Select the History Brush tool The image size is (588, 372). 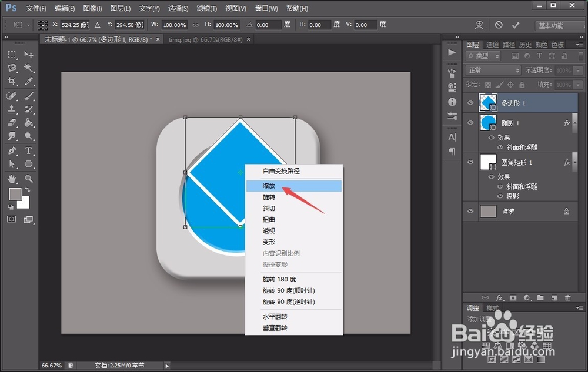[x=28, y=109]
